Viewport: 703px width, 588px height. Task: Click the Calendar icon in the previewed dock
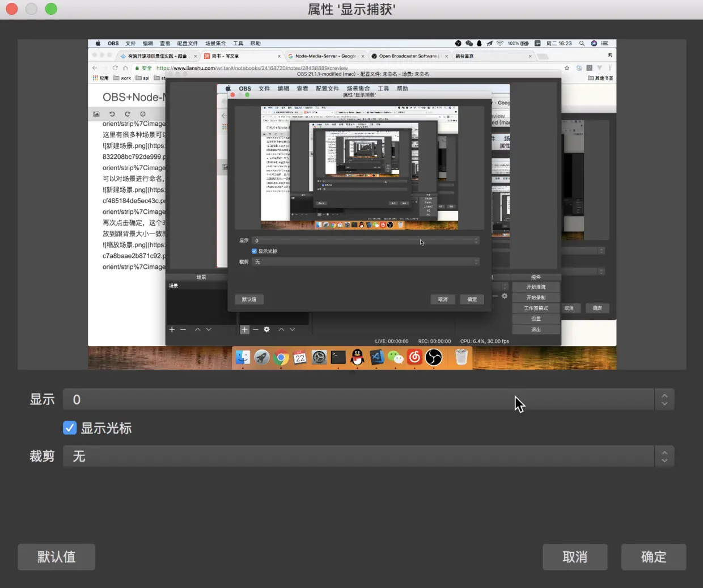click(x=300, y=358)
